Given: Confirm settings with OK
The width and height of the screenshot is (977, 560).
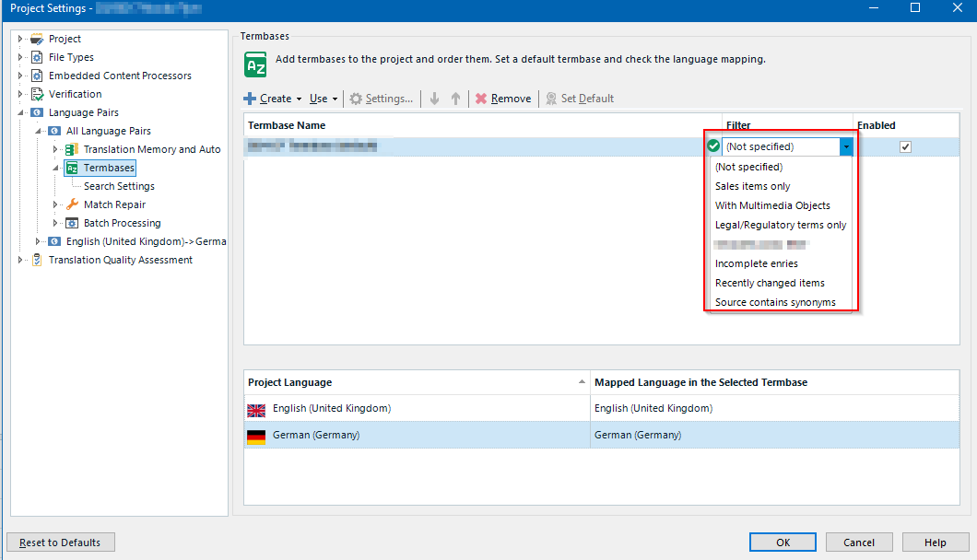Looking at the screenshot, I should (x=782, y=542).
